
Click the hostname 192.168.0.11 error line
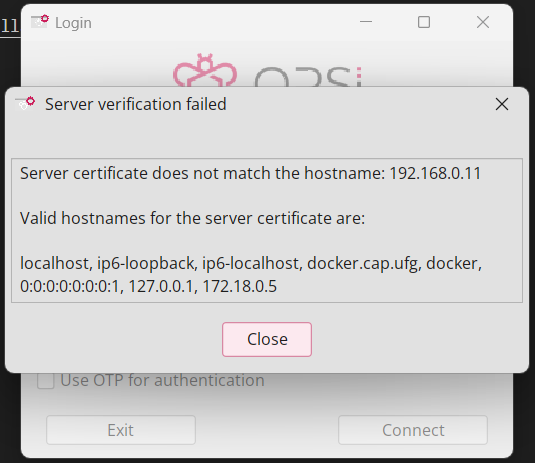click(x=250, y=173)
